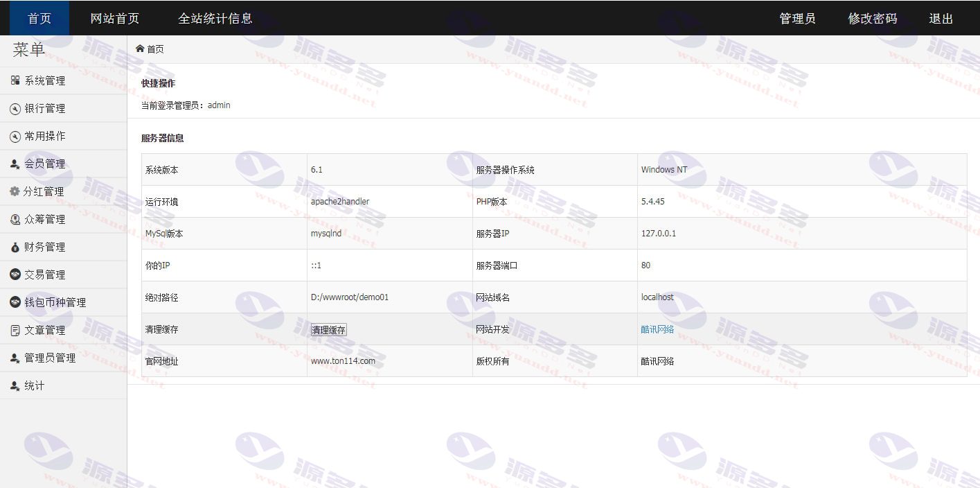Click 退出 to log out
The width and height of the screenshot is (980, 488).
941,19
